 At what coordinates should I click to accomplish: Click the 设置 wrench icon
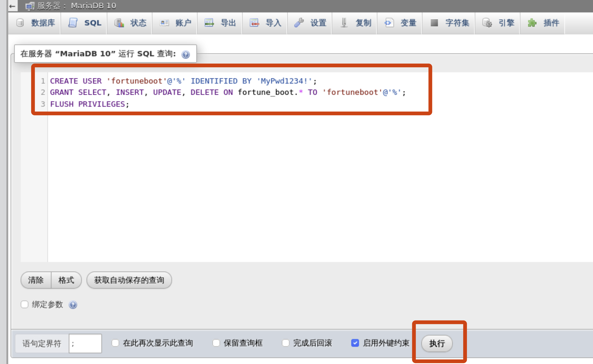point(299,23)
